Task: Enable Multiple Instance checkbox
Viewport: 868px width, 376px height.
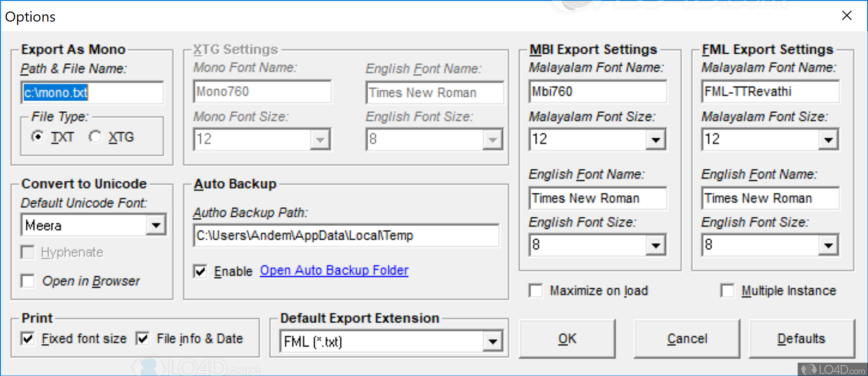Action: coord(728,291)
